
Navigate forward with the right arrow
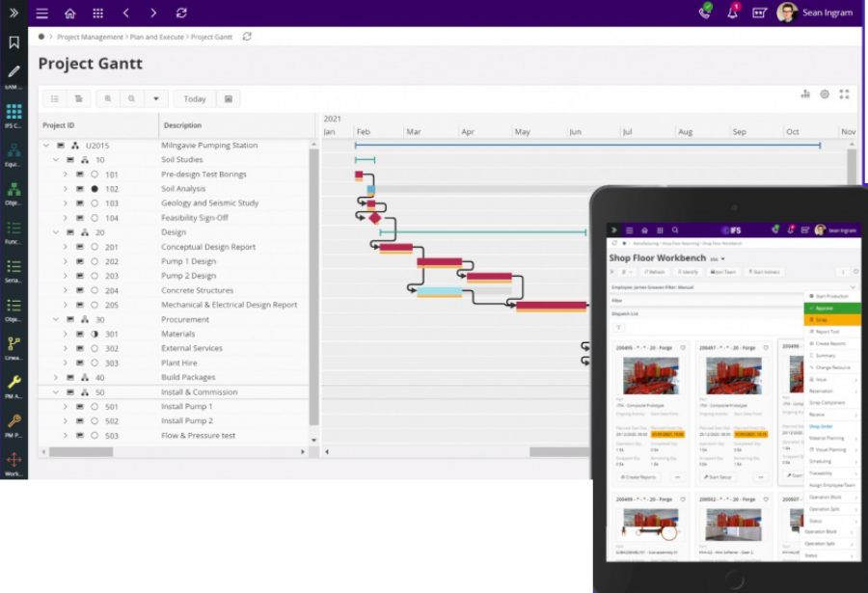pyautogui.click(x=153, y=13)
